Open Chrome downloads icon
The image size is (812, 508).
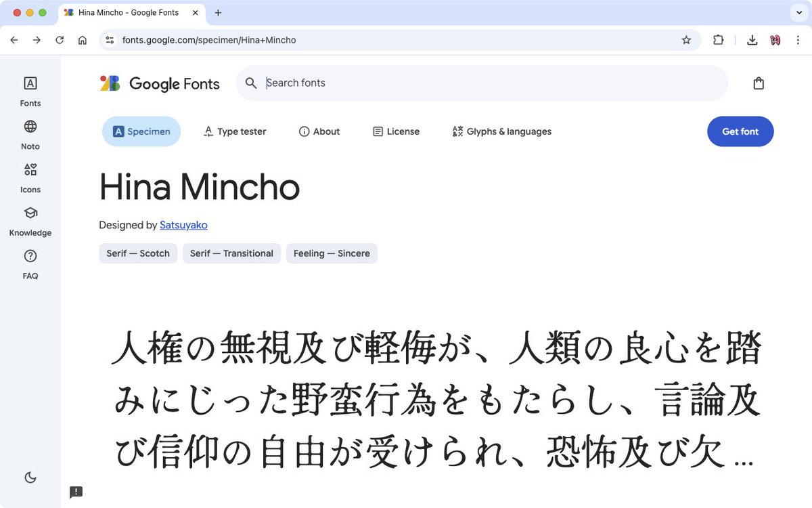tap(752, 40)
